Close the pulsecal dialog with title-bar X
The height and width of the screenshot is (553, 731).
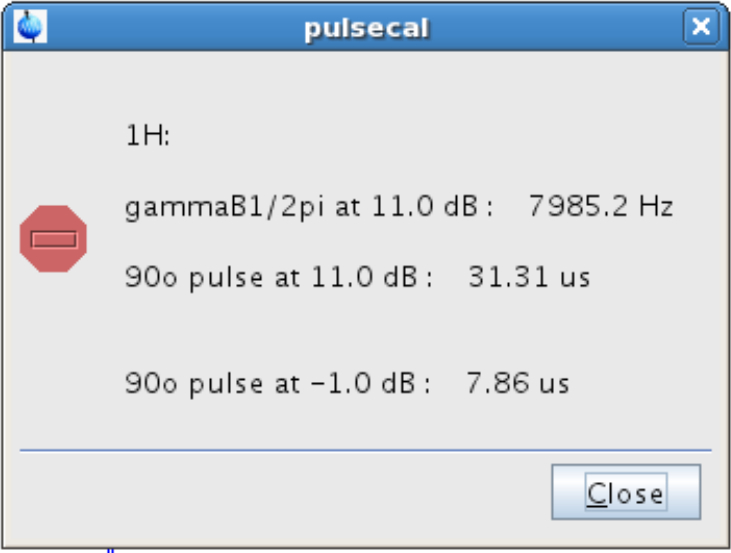coord(701,26)
